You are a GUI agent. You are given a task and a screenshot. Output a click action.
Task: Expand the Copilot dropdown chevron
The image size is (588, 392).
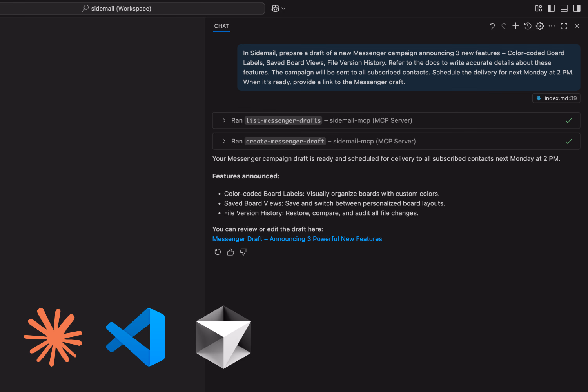pos(283,9)
